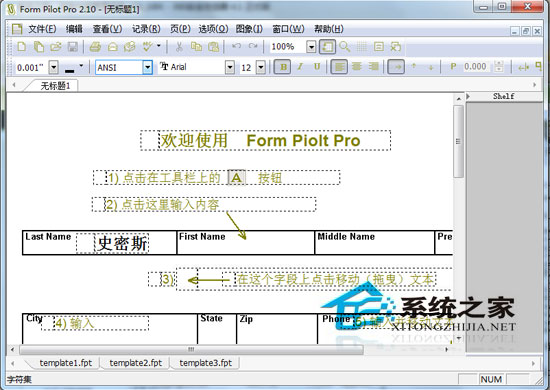Viewport: 550px width, 390px height.
Task: Open the font size 12 dropdown
Action: point(261,67)
